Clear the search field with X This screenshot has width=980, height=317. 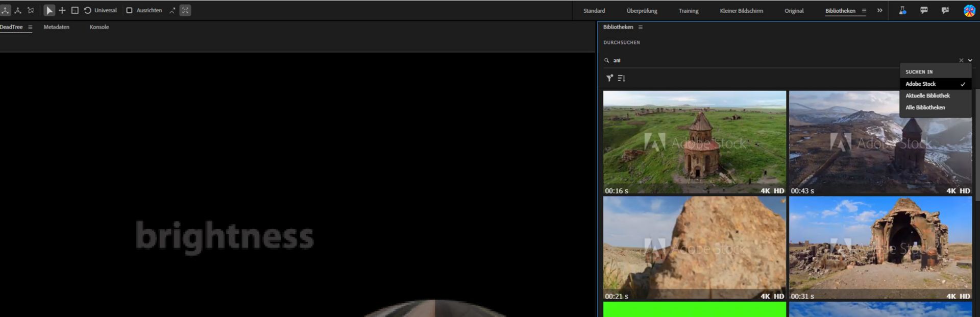click(961, 60)
